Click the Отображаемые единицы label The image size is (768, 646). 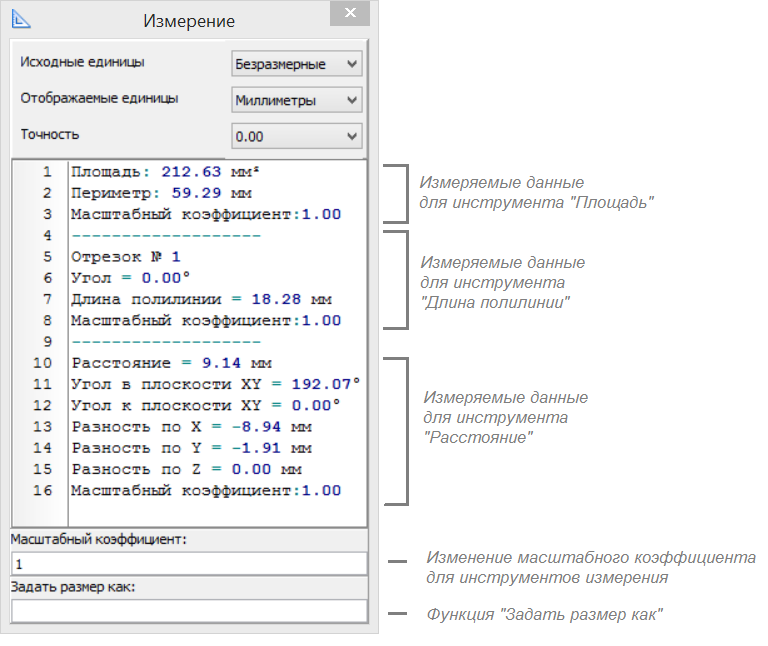[99, 98]
